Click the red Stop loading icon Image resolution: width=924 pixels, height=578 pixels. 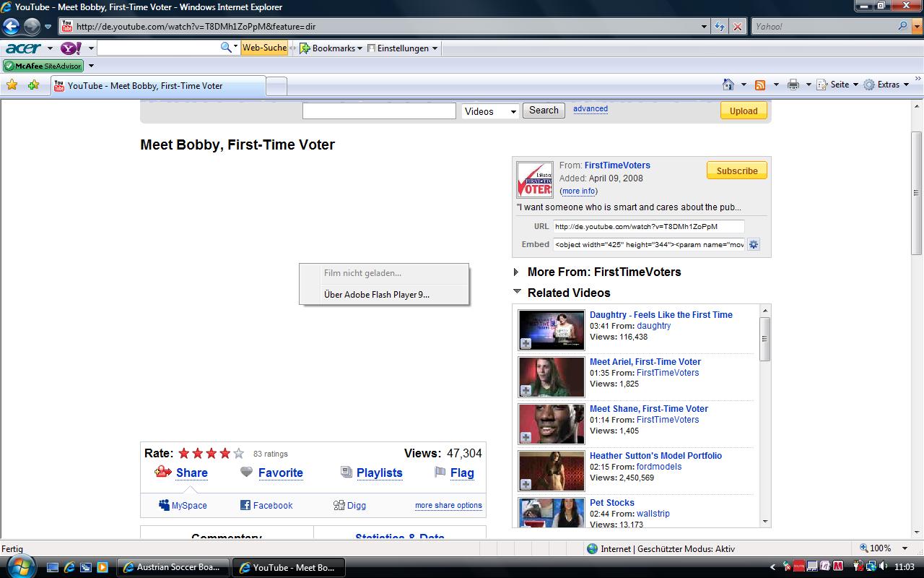pos(737,27)
